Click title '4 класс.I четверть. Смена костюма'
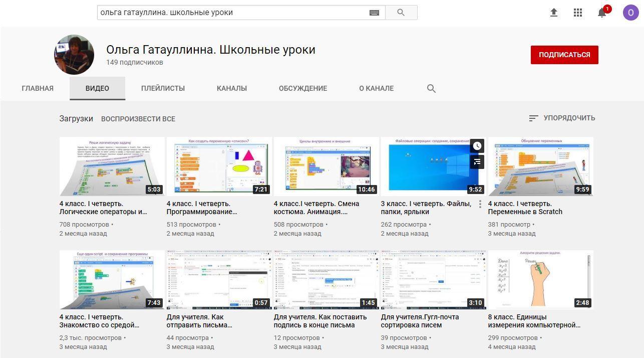This screenshot has width=644, height=358. (316, 208)
